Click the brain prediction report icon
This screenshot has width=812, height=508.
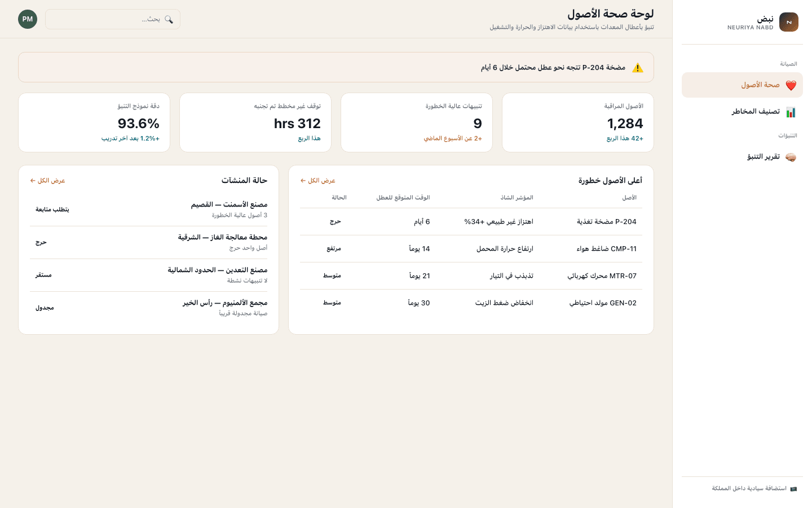pos(791,157)
